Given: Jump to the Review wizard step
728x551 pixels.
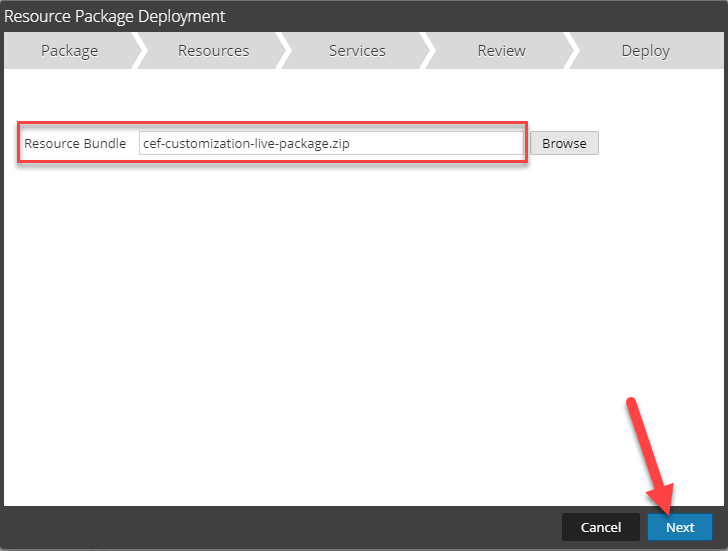Looking at the screenshot, I should pos(500,51).
